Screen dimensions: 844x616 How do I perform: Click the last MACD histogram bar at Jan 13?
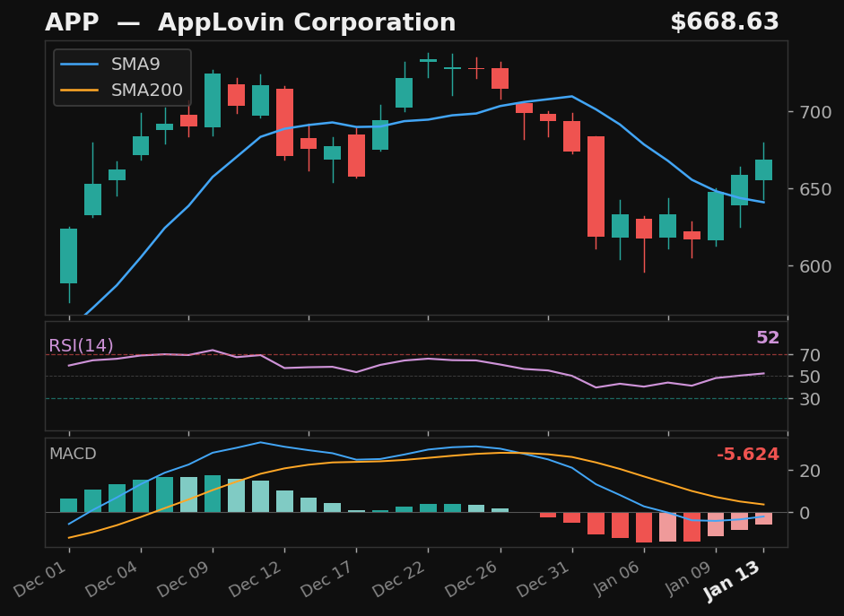[764, 518]
